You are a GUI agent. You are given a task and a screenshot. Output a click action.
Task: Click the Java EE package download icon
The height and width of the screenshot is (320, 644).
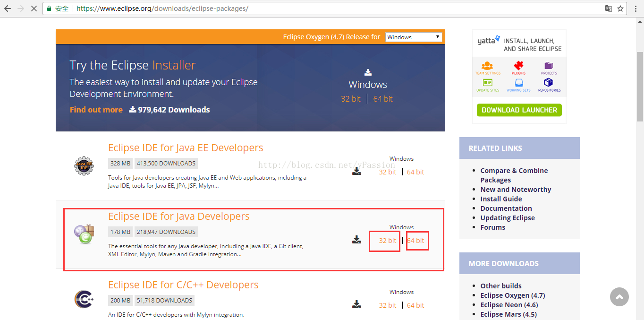click(356, 171)
